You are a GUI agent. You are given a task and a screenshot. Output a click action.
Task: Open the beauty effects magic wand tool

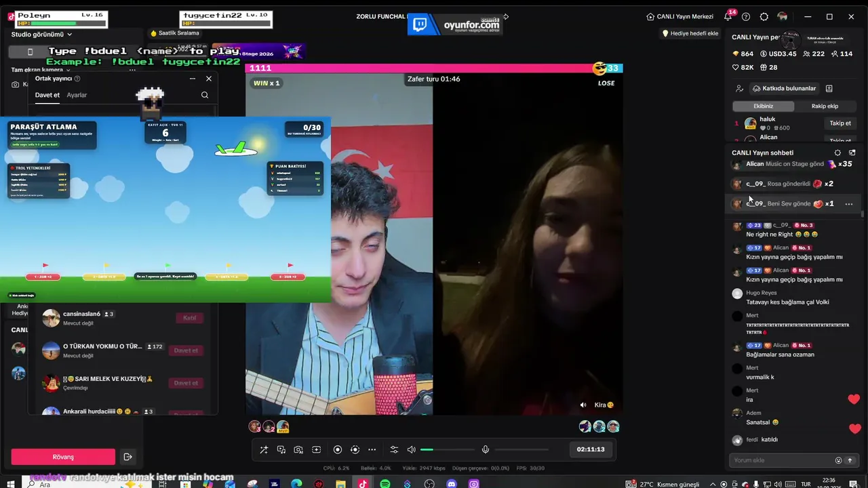[x=264, y=449]
